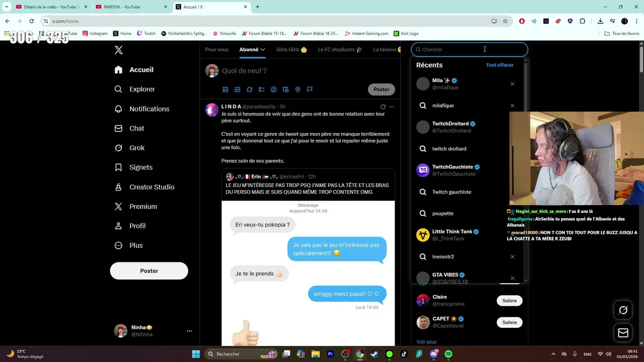Open floating Grok button at bottom right

tap(623, 310)
